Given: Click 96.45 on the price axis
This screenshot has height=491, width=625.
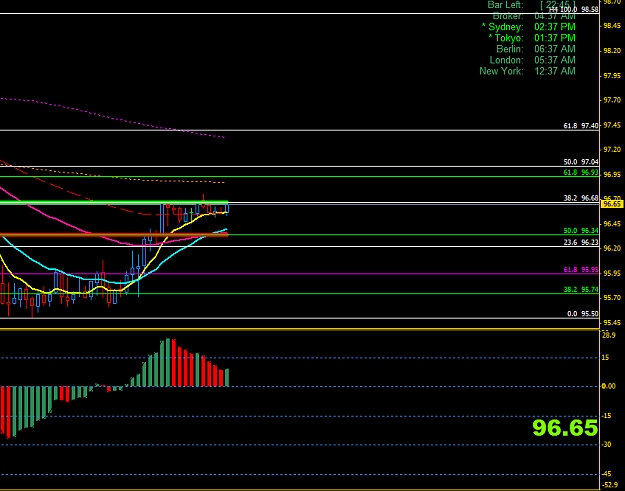Looking at the screenshot, I should tap(612, 224).
